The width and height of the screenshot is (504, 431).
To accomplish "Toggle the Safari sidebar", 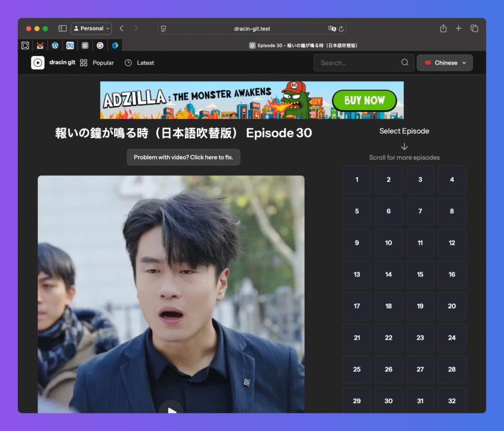I will click(63, 29).
